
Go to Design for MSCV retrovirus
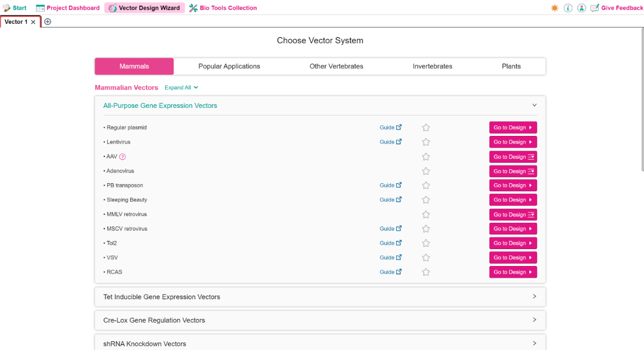(x=513, y=229)
